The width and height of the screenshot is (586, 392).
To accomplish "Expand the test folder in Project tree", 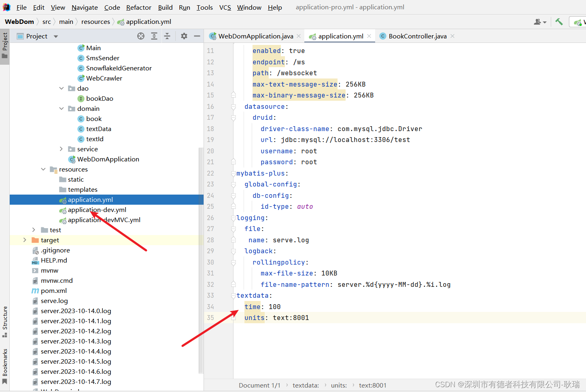I will click(x=33, y=230).
